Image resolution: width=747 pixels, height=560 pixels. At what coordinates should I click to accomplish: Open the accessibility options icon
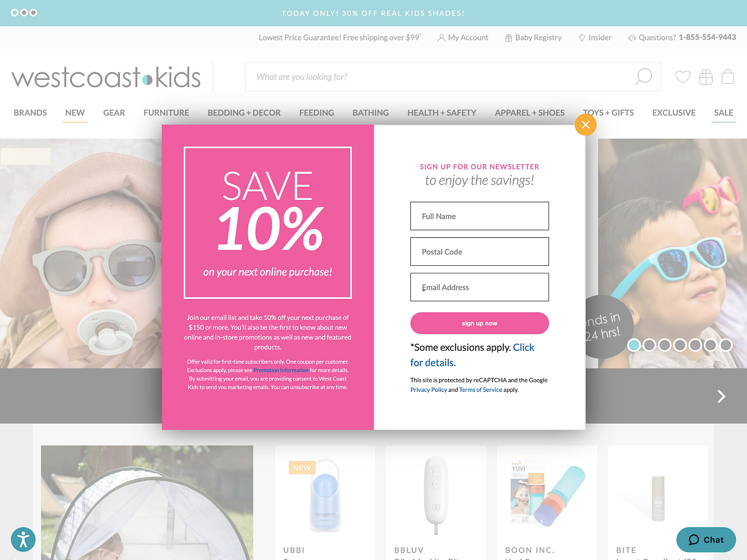pos(23,539)
